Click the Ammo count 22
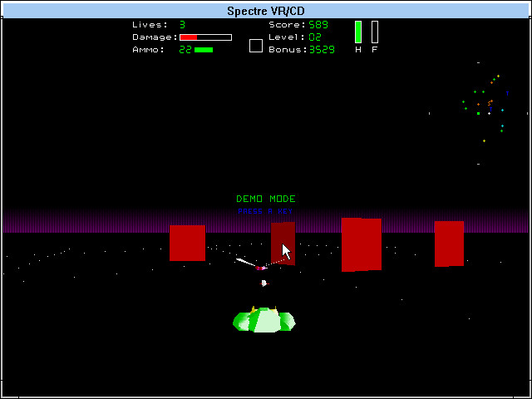The width and height of the screenshot is (532, 399). coord(185,50)
